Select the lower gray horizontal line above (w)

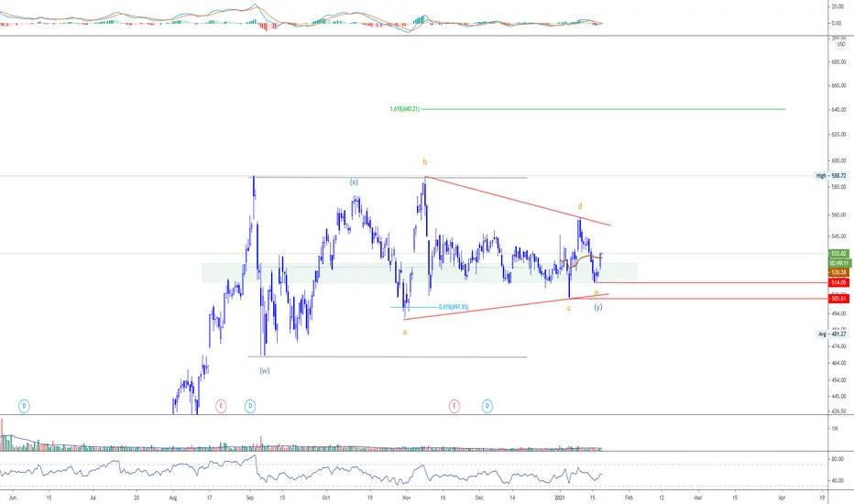pyautogui.click(x=388, y=356)
